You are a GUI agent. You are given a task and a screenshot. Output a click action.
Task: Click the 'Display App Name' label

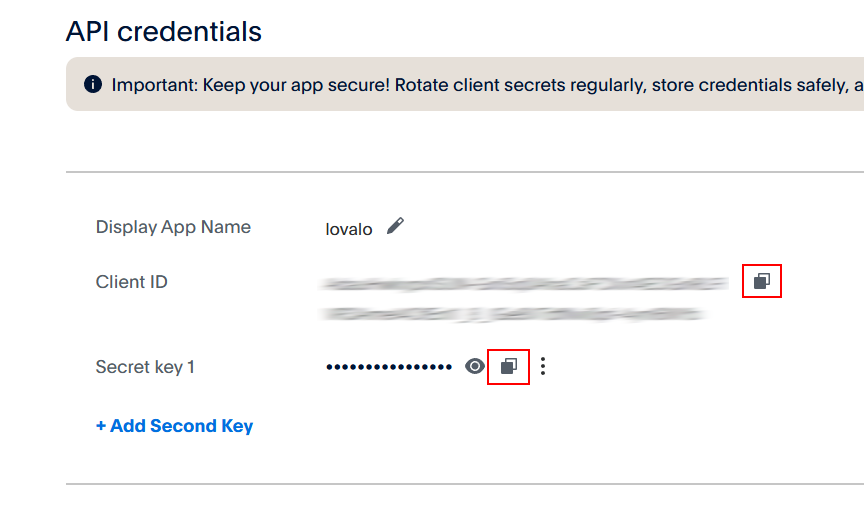click(173, 227)
